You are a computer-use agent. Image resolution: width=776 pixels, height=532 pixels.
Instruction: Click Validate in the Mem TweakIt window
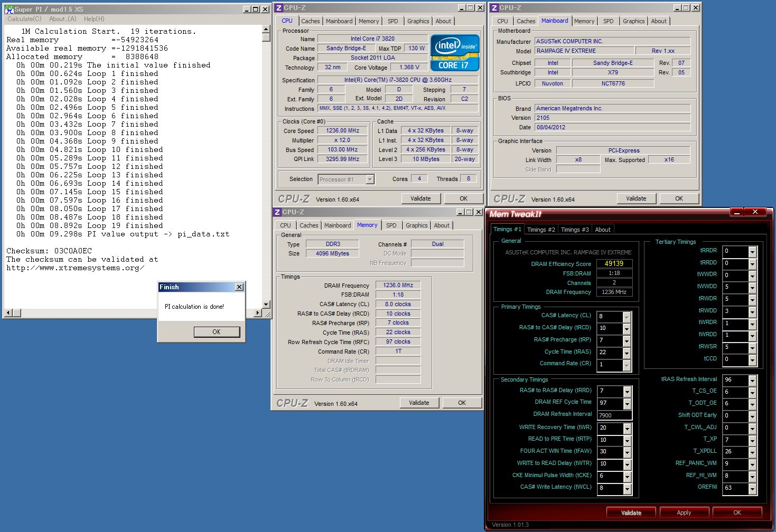(631, 512)
